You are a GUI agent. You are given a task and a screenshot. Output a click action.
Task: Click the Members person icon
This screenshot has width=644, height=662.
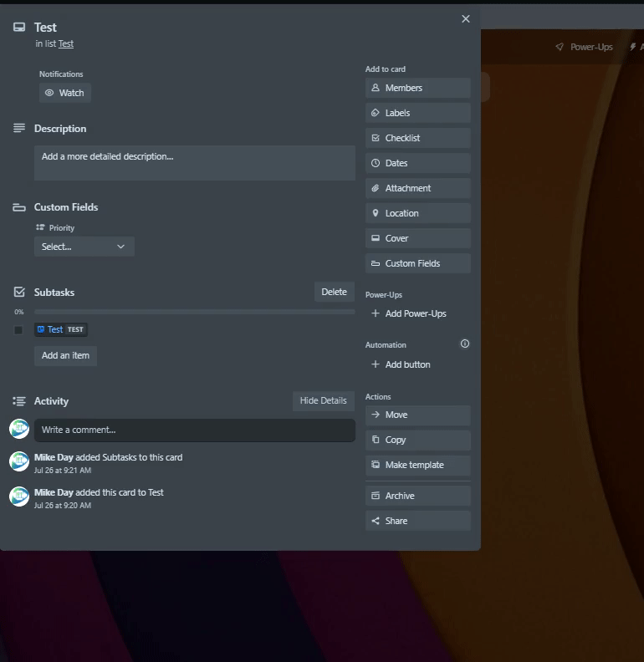(x=376, y=88)
